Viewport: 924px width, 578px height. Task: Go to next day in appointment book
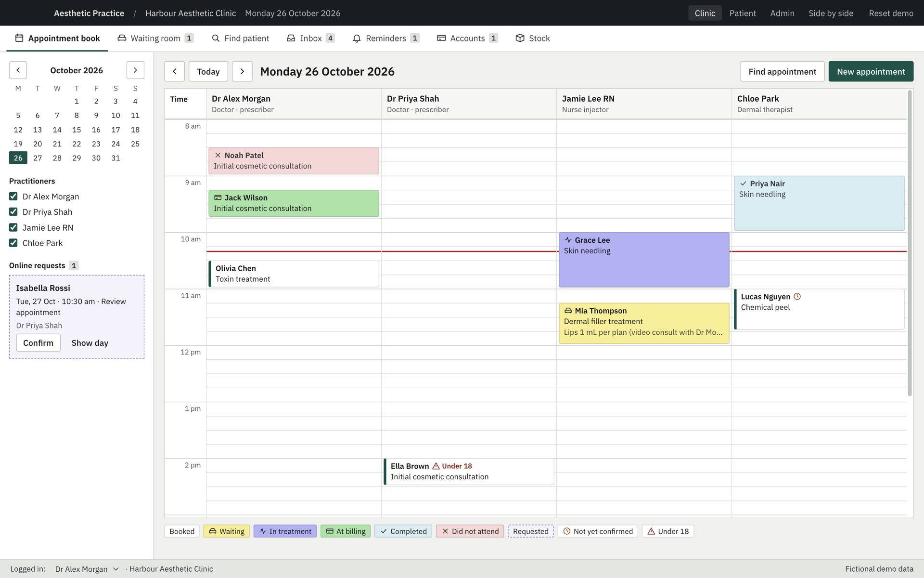tap(242, 71)
